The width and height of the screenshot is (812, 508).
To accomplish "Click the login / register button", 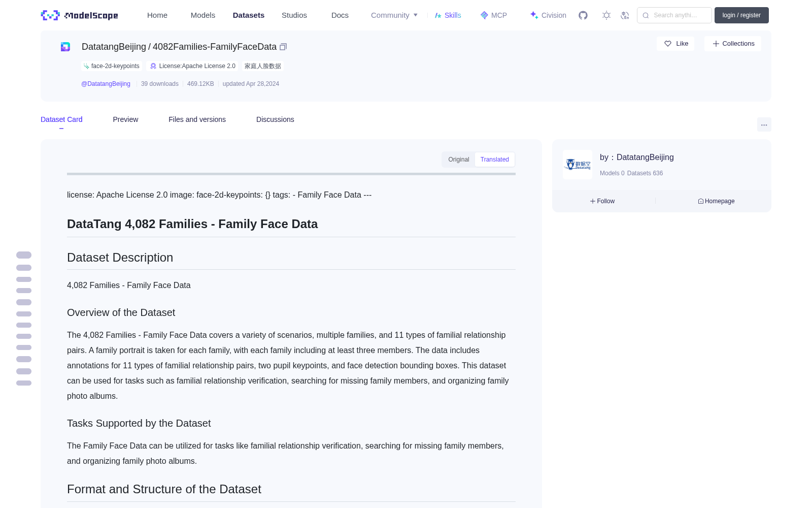I will (741, 15).
